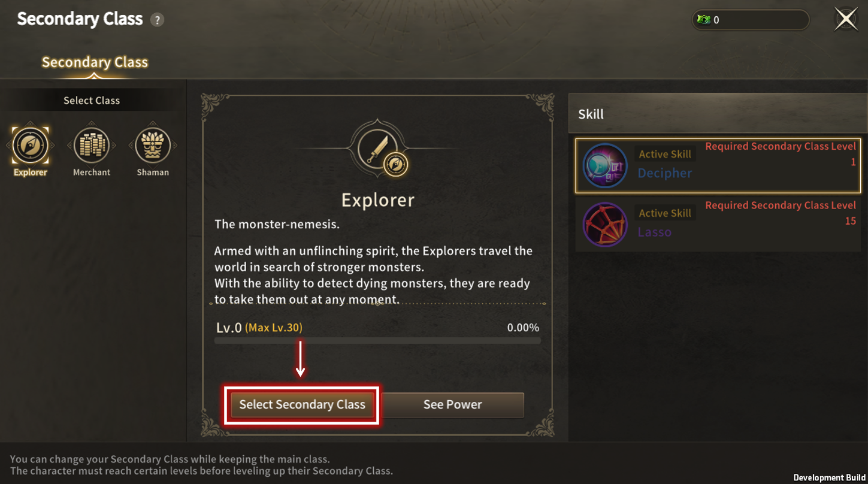Click the See Power button
The image size is (868, 484).
pyautogui.click(x=452, y=405)
